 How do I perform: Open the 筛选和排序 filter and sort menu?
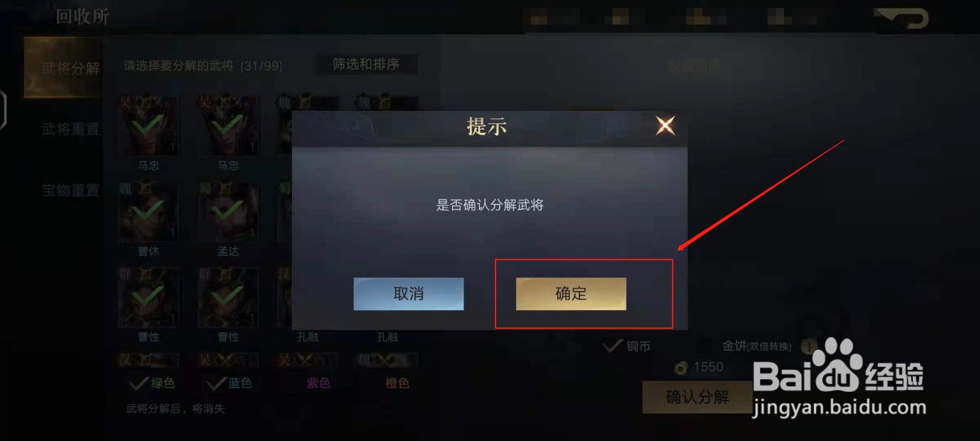(x=366, y=64)
